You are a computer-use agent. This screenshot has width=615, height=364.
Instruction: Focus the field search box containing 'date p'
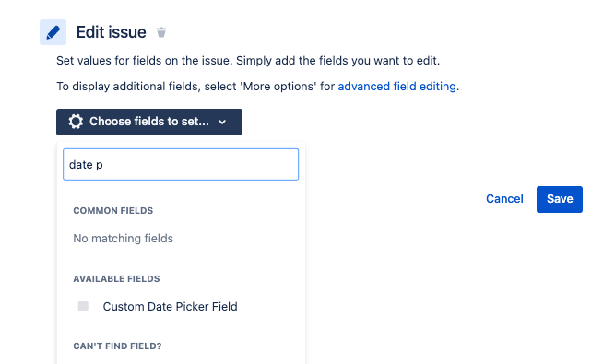coord(181,165)
